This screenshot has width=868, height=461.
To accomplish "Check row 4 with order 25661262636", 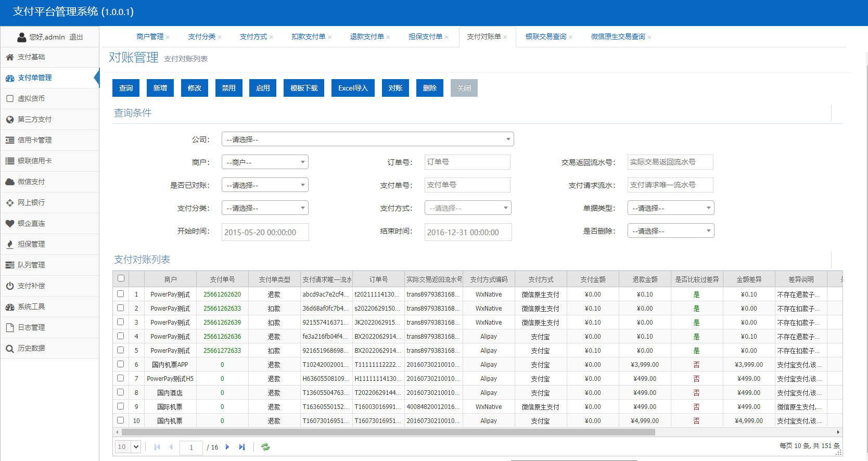I will (x=121, y=336).
